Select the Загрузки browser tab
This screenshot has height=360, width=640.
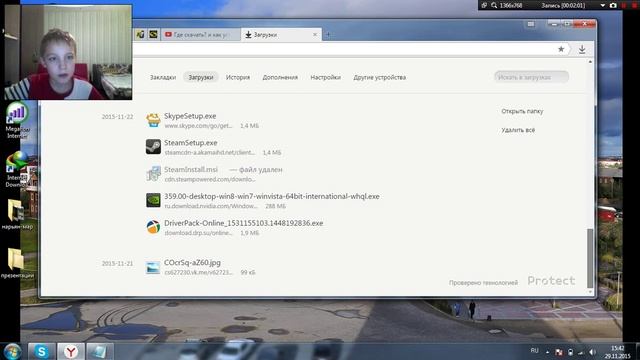click(x=281, y=35)
